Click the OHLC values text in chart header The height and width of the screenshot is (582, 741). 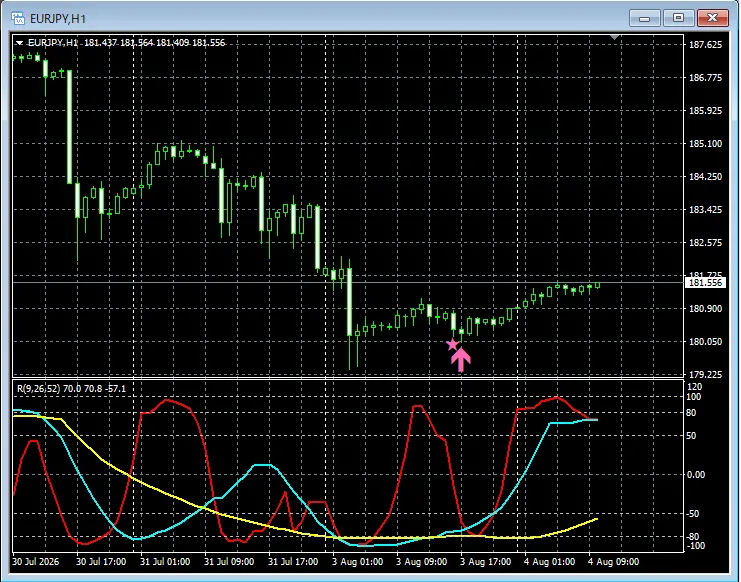(x=155, y=43)
